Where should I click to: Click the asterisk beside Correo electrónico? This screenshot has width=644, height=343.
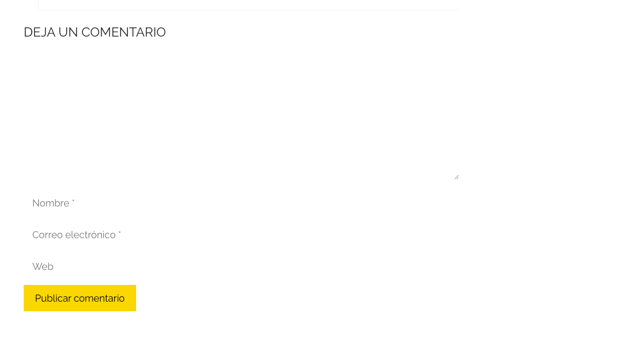(119, 233)
